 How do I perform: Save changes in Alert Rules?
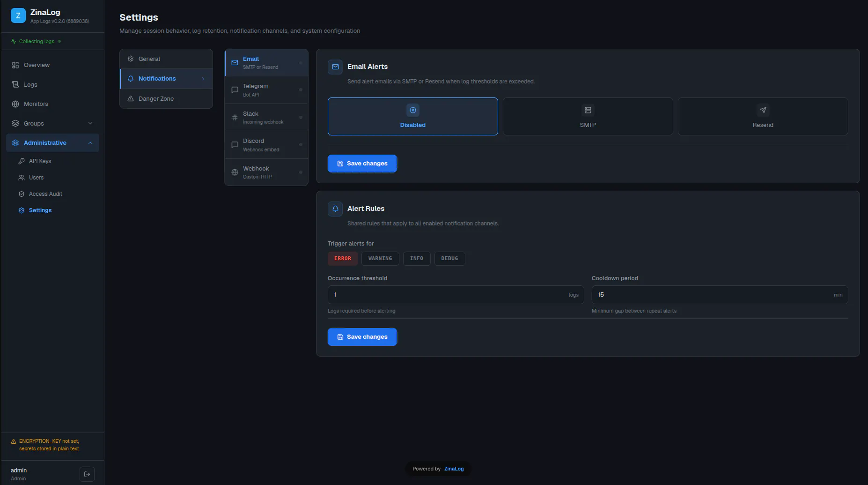point(362,337)
